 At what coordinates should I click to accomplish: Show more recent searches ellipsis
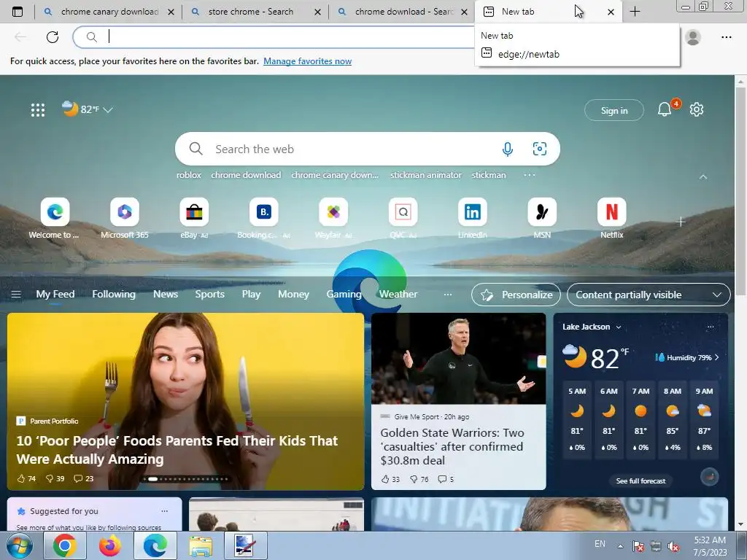(530, 175)
